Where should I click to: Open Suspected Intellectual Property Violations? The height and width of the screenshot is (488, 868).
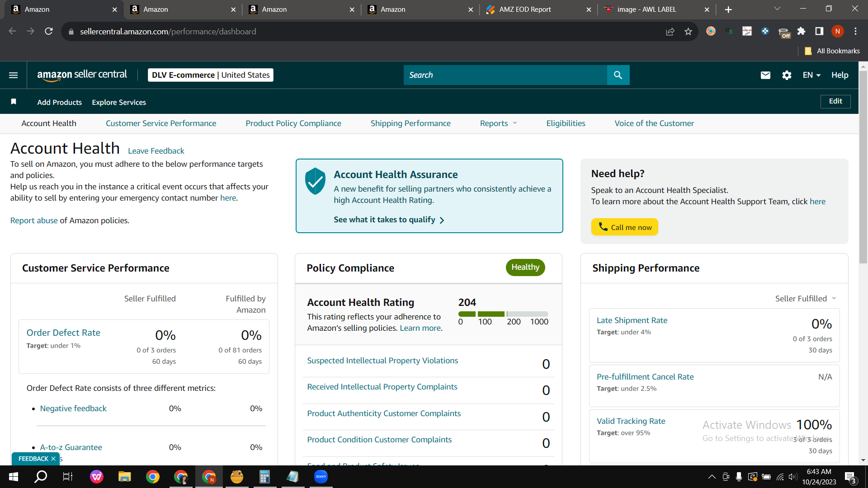point(382,361)
